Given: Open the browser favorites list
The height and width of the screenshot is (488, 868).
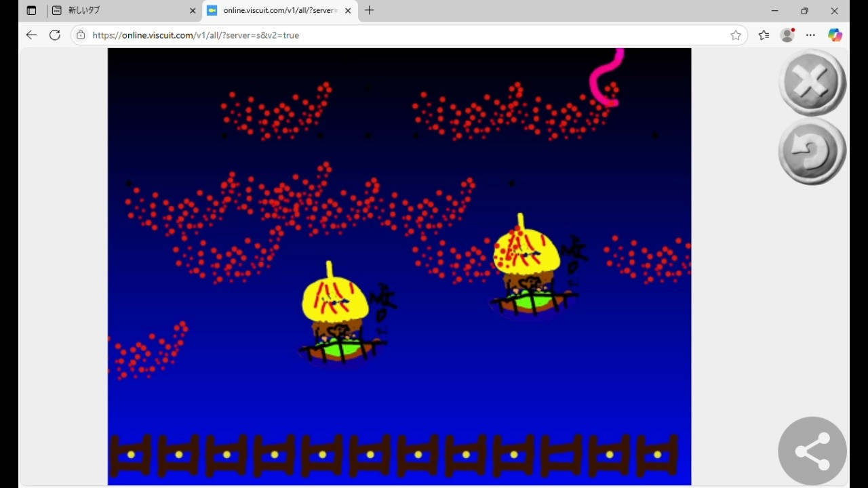Looking at the screenshot, I should (x=764, y=35).
